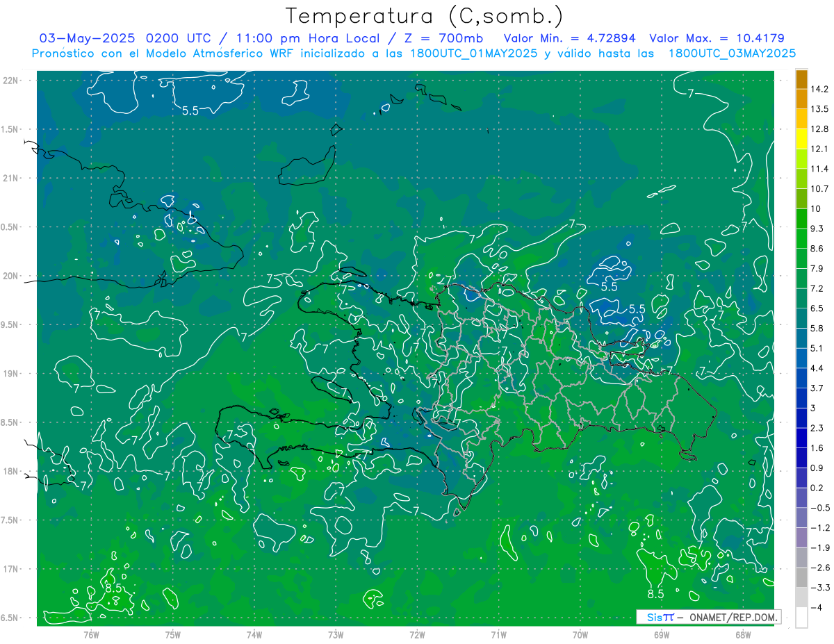Click the 19N latitude axis label
Image resolution: width=834 pixels, height=644 pixels.
click(12, 373)
